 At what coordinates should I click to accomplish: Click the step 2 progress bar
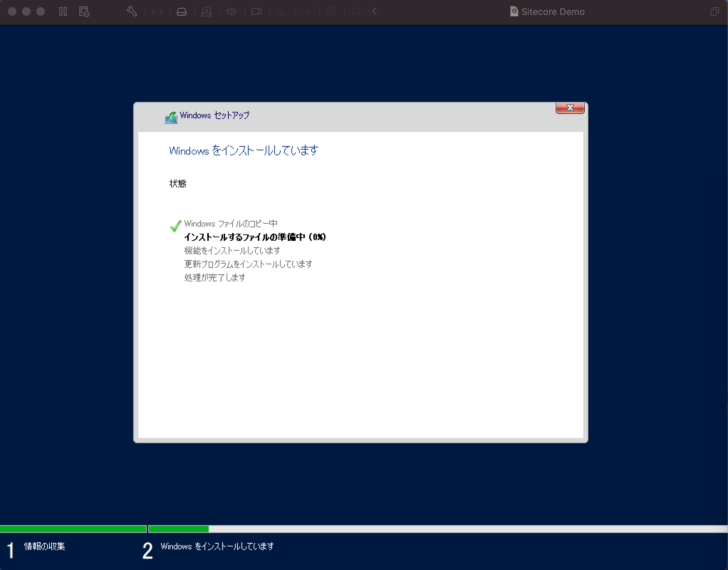(x=438, y=529)
